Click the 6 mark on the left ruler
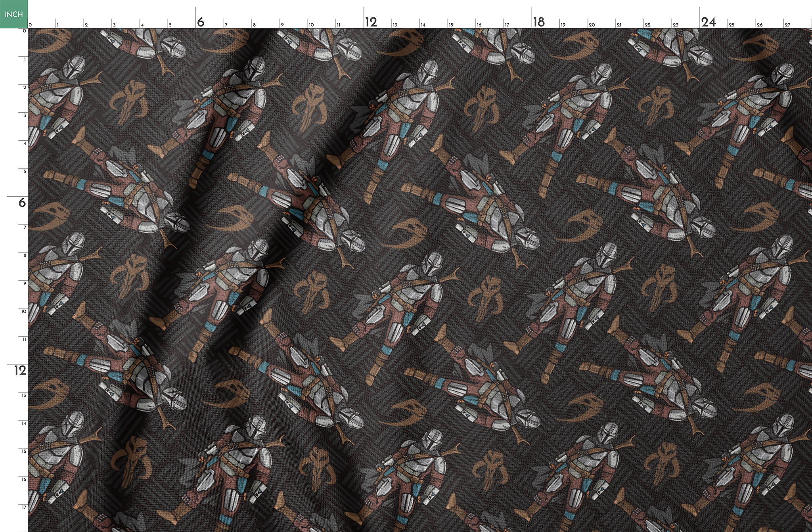 [22, 203]
